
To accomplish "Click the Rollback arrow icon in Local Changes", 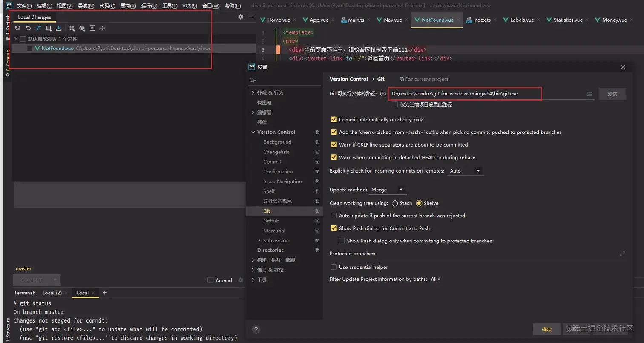I will tap(28, 28).
